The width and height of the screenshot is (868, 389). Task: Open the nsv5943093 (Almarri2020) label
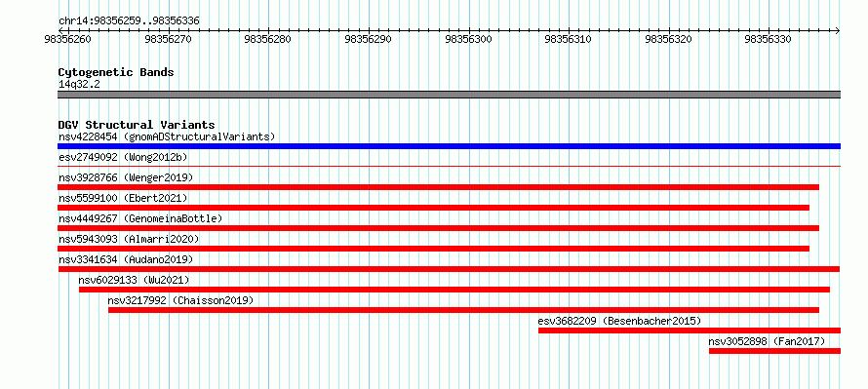pyautogui.click(x=129, y=239)
